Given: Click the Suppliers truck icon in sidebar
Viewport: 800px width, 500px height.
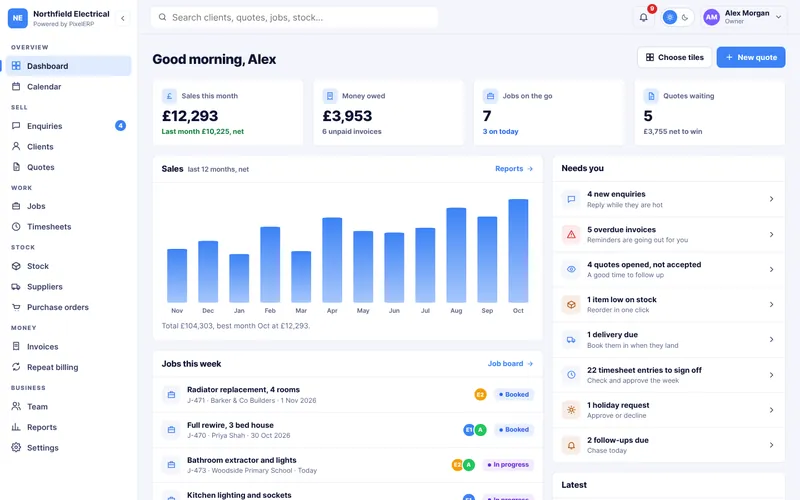Looking at the screenshot, I should point(16,287).
